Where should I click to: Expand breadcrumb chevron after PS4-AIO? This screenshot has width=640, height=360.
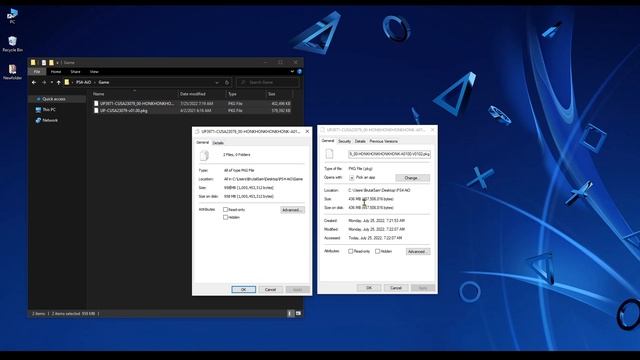click(x=95, y=82)
